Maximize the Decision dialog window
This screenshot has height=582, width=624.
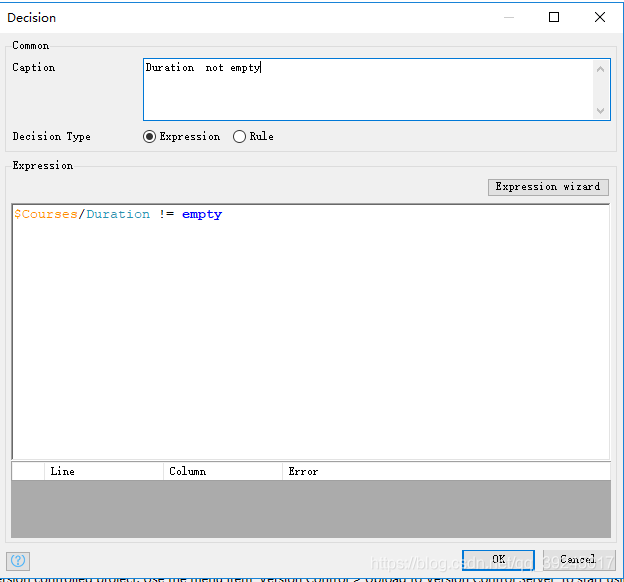(x=554, y=17)
